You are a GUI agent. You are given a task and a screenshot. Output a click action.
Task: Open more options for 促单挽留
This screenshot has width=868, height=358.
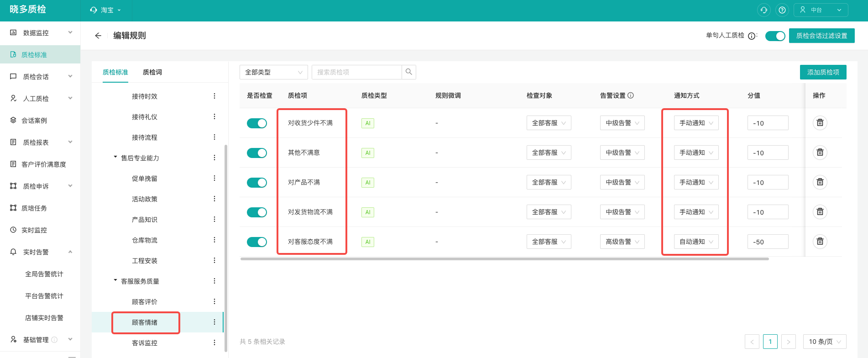click(214, 178)
